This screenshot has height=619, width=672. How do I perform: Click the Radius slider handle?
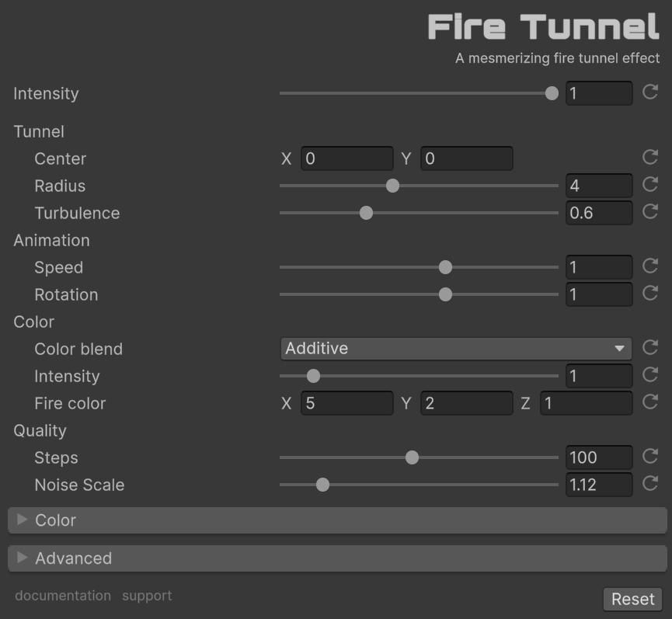pos(392,186)
